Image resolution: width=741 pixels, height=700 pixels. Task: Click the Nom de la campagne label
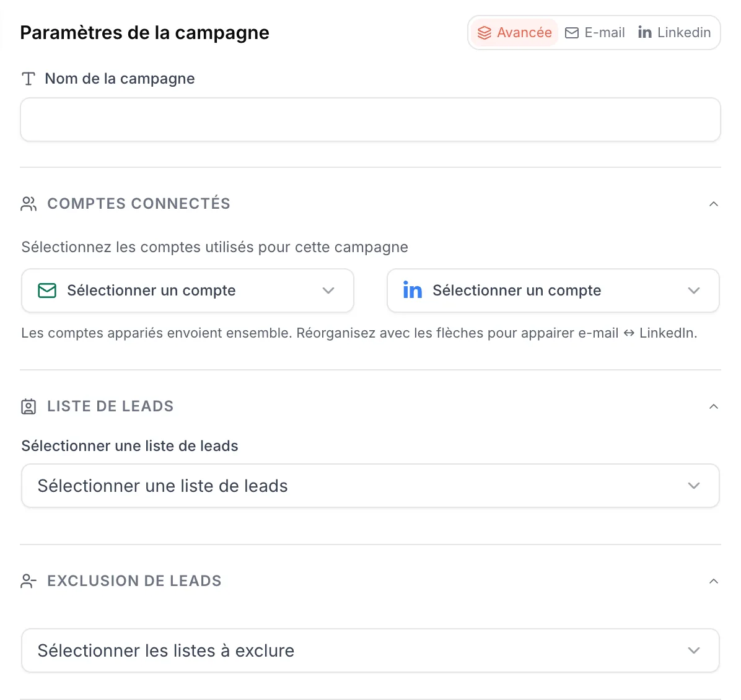coord(120,79)
